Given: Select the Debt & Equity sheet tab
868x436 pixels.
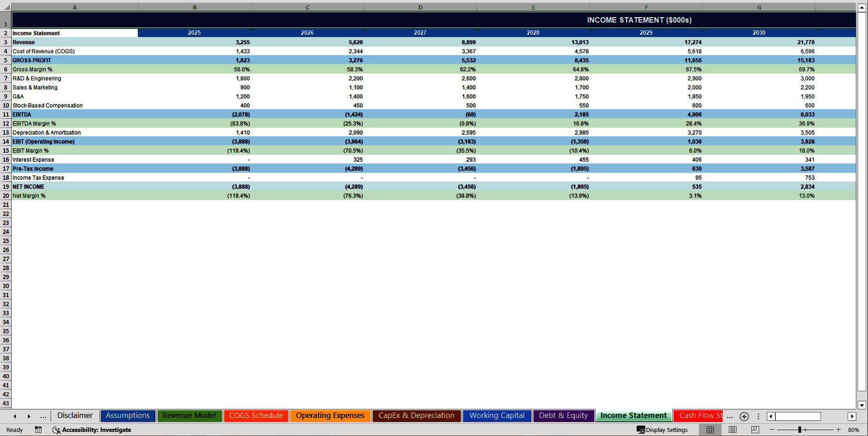Looking at the screenshot, I should [x=563, y=415].
